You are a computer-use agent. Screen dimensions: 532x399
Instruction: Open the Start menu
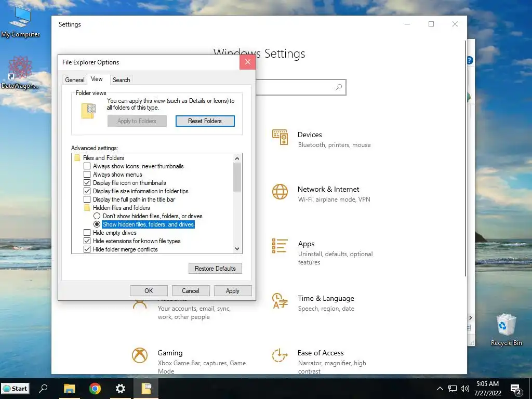[x=15, y=389]
